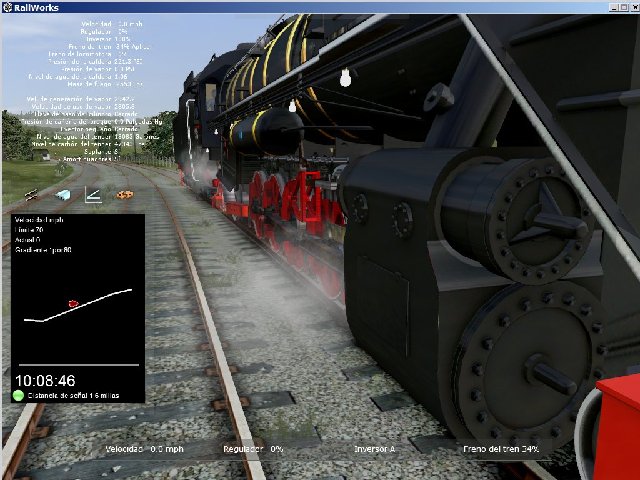Select the Gradiente 1 por 80 text

(x=43, y=249)
